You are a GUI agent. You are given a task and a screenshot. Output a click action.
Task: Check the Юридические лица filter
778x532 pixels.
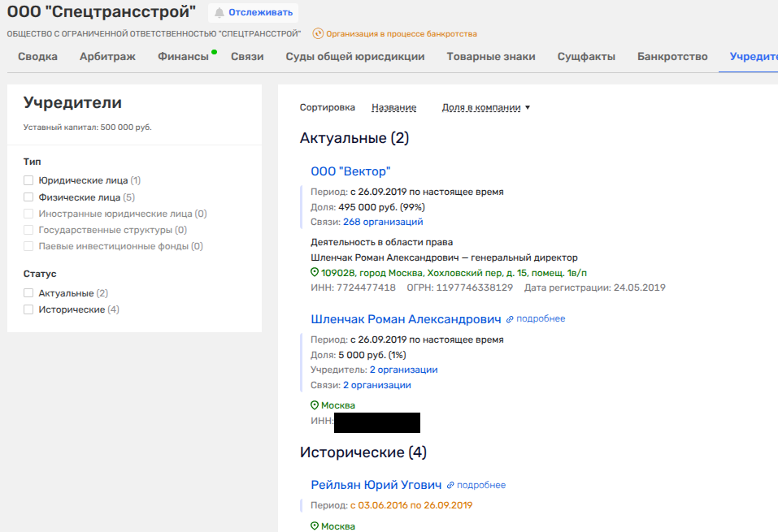[28, 180]
